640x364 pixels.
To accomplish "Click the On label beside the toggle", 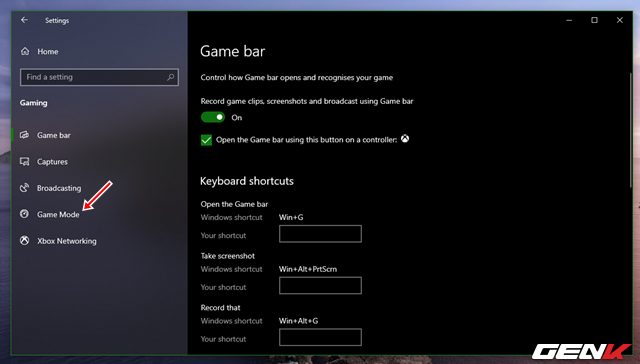I will point(237,118).
